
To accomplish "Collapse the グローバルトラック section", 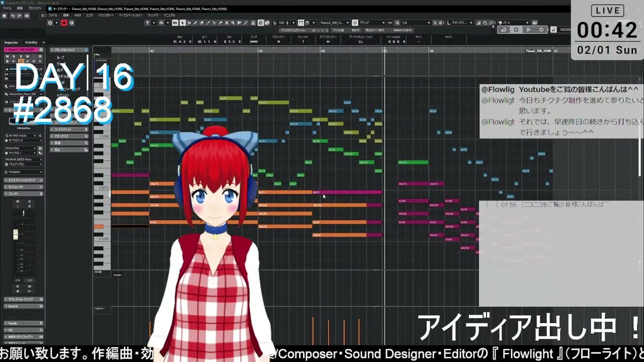I will point(69,50).
